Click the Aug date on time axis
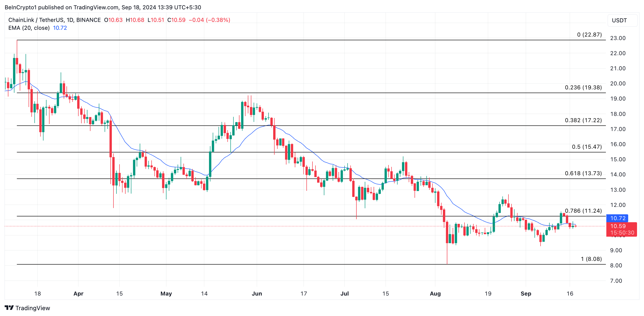 435,293
